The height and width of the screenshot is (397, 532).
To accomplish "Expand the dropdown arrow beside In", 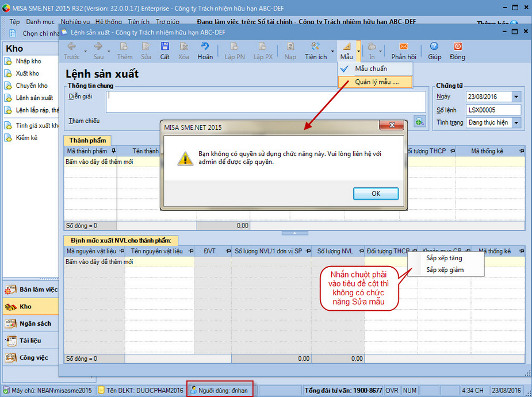I will pyautogui.click(x=381, y=51).
